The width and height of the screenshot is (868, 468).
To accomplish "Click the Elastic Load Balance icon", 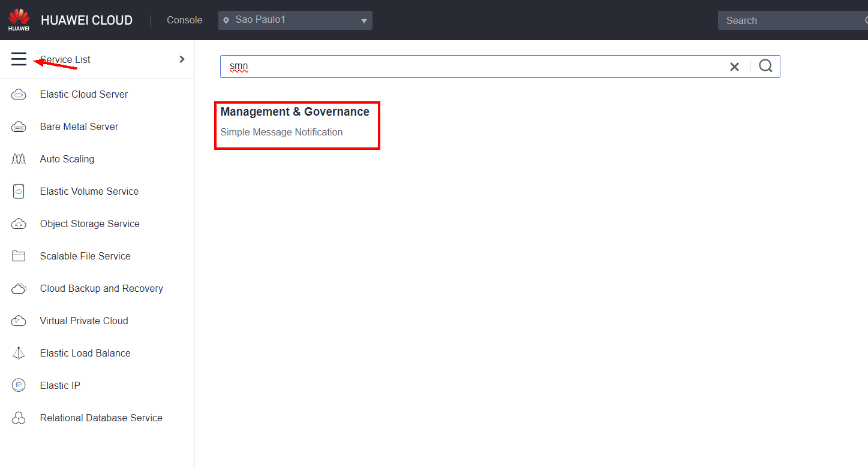I will click(x=19, y=354).
